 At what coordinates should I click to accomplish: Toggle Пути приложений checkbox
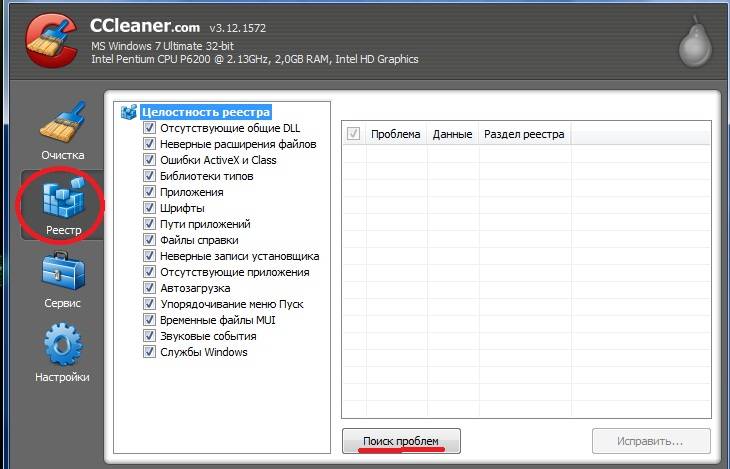click(149, 224)
